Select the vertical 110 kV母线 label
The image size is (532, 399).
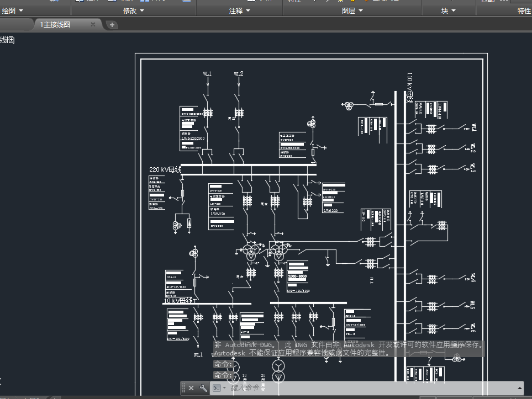coord(410,88)
